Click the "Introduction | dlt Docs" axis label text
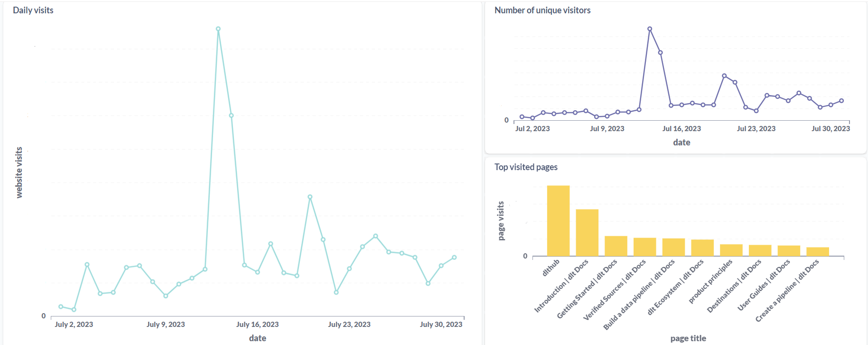This screenshot has width=868, height=345. click(561, 286)
